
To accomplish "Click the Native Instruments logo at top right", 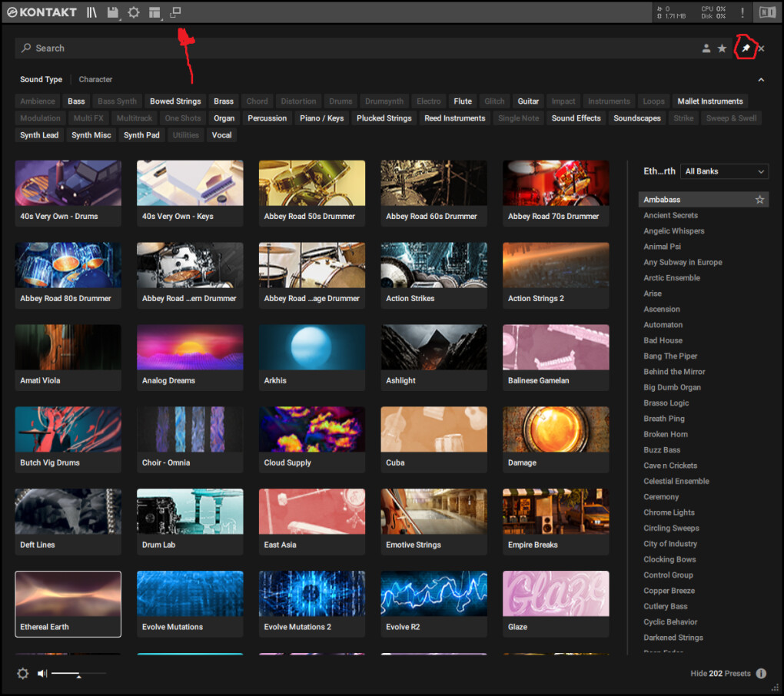I will click(x=768, y=12).
